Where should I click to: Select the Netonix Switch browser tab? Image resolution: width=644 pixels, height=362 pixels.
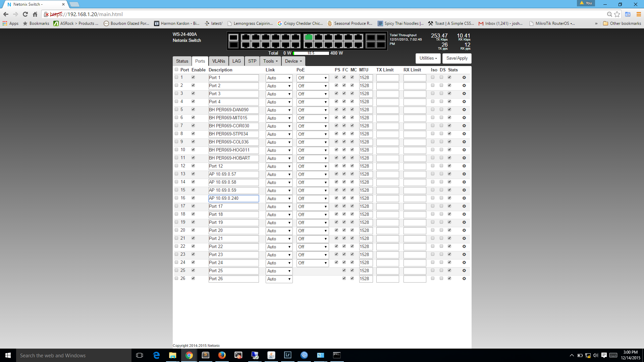[35, 4]
